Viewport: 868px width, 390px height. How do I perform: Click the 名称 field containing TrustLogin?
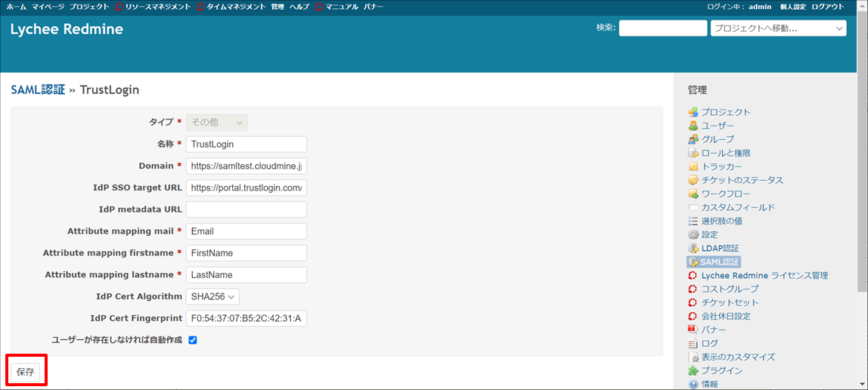coord(246,144)
